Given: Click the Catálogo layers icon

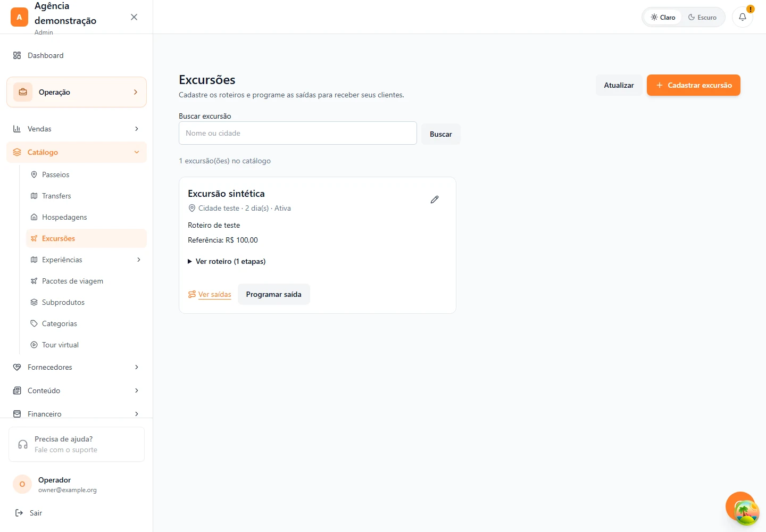Looking at the screenshot, I should tap(17, 152).
